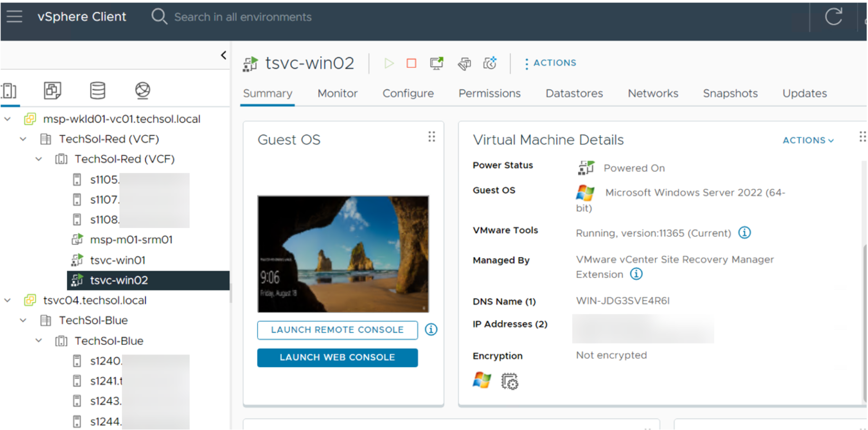The width and height of the screenshot is (868, 430).
Task: Click Not encrypted status text
Action: point(611,355)
